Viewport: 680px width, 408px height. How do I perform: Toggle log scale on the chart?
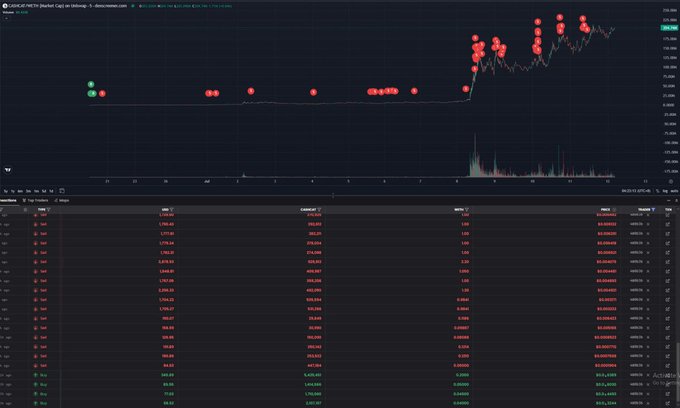point(665,191)
